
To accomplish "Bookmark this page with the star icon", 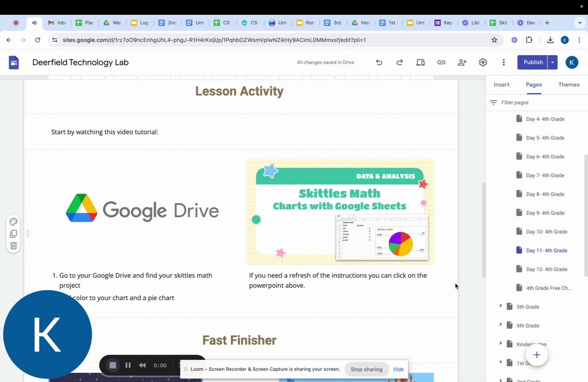I will [494, 40].
